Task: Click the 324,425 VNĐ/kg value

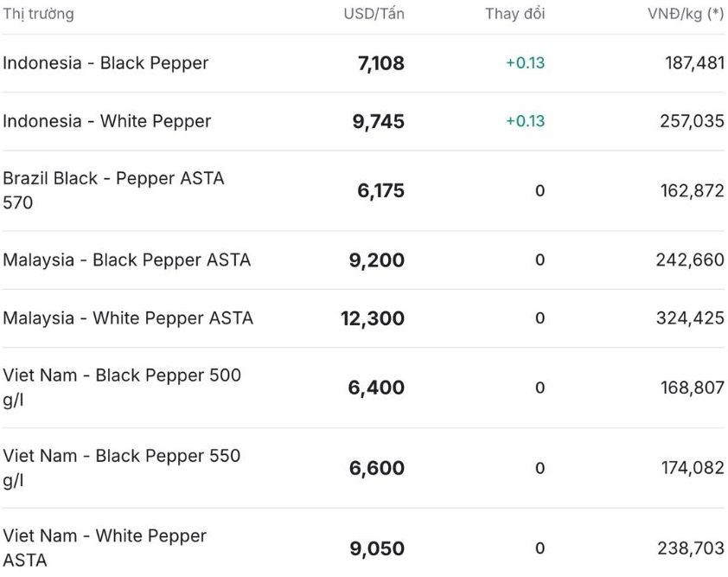Action: [x=690, y=318]
